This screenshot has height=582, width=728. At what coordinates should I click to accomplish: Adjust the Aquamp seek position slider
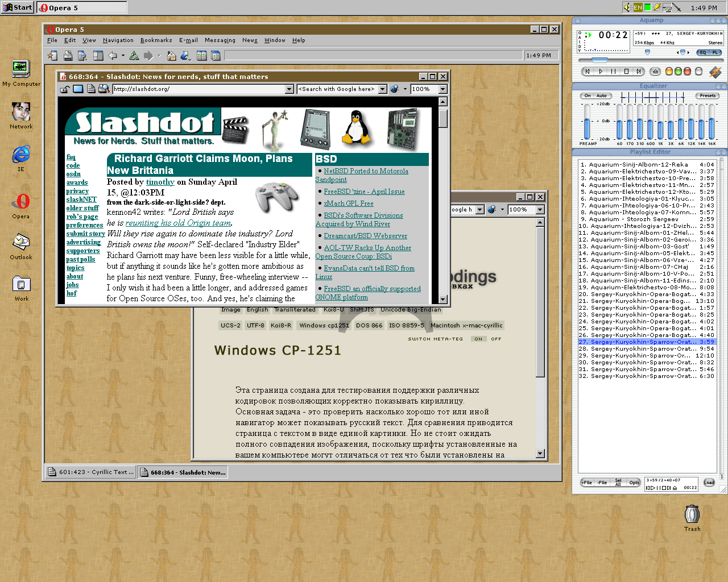(600, 60)
